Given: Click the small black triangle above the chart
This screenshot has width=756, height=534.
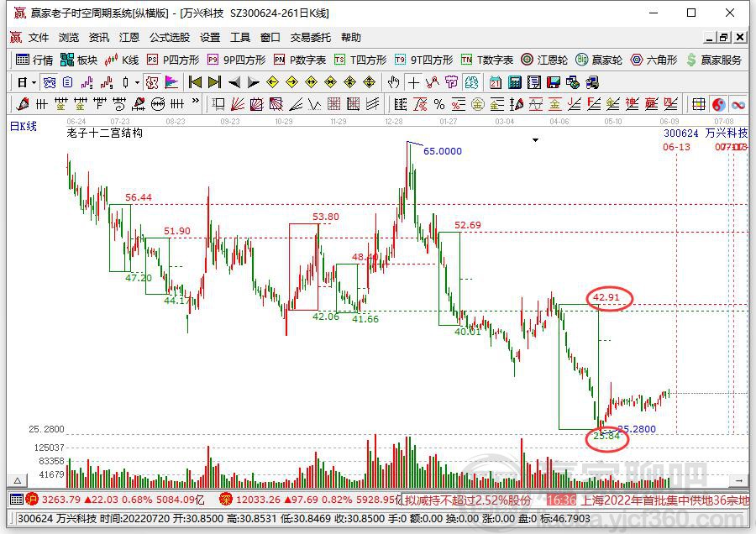Looking at the screenshot, I should (535, 140).
